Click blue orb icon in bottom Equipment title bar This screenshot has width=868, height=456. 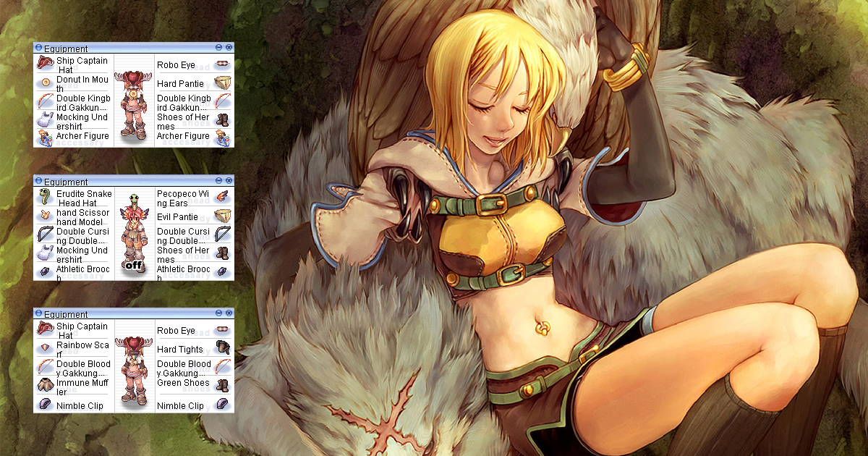point(38,313)
